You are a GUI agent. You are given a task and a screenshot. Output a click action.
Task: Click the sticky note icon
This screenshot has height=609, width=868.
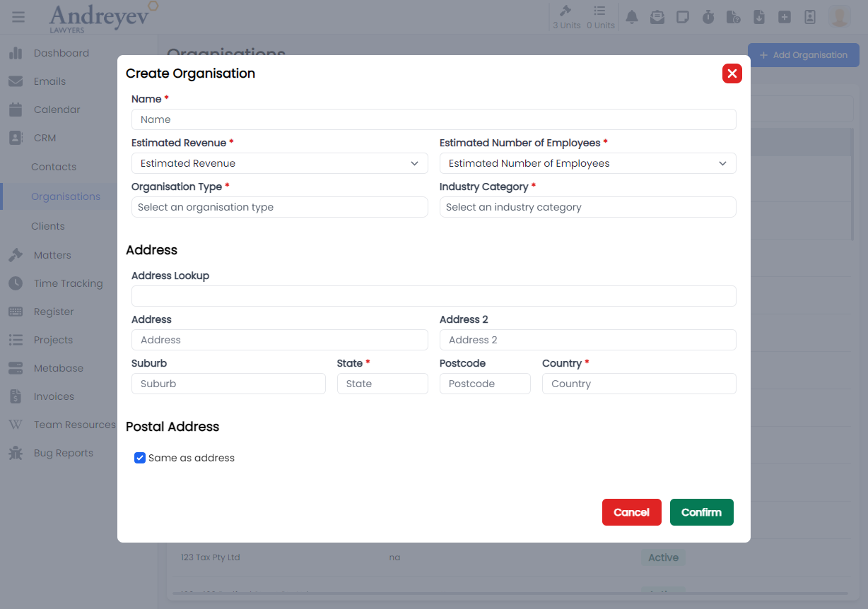pyautogui.click(x=683, y=17)
